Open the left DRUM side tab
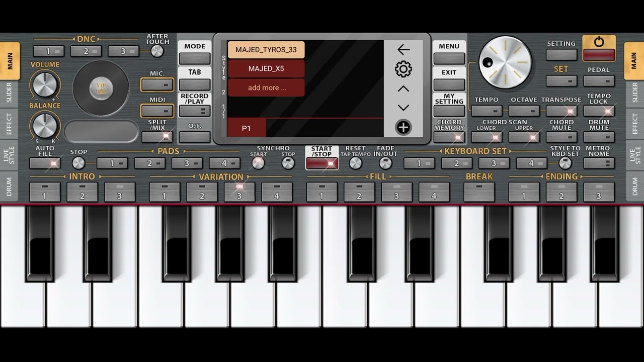This screenshot has height=362, width=644. [9, 187]
